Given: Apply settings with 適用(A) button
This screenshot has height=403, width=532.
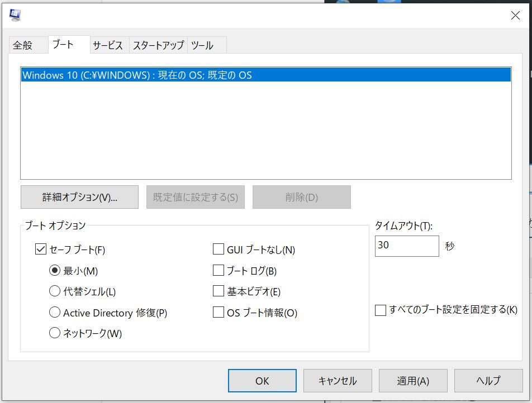Looking at the screenshot, I should pyautogui.click(x=413, y=381).
